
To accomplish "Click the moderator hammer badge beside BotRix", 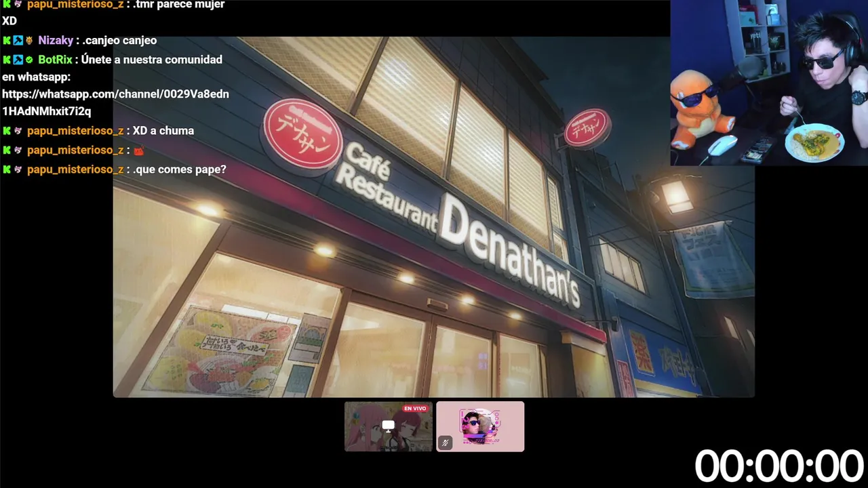I will point(18,60).
